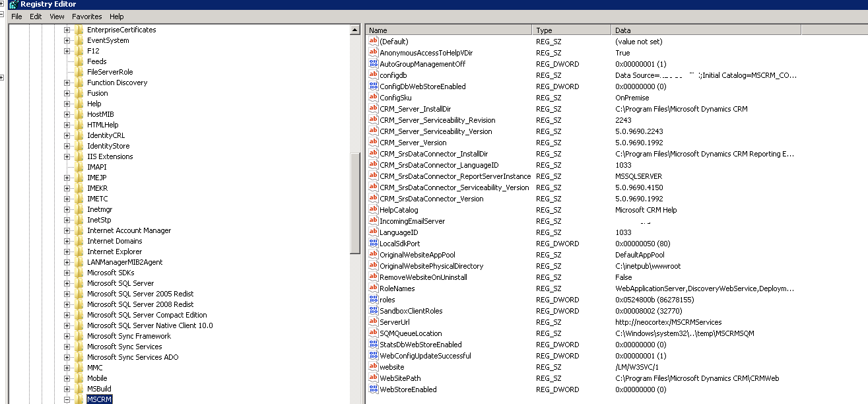Select the CRM_Server_Version value

413,143
